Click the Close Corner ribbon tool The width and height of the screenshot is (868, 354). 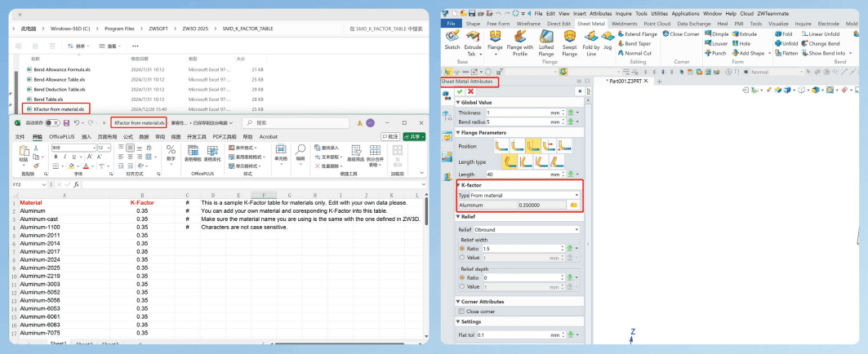(x=681, y=34)
